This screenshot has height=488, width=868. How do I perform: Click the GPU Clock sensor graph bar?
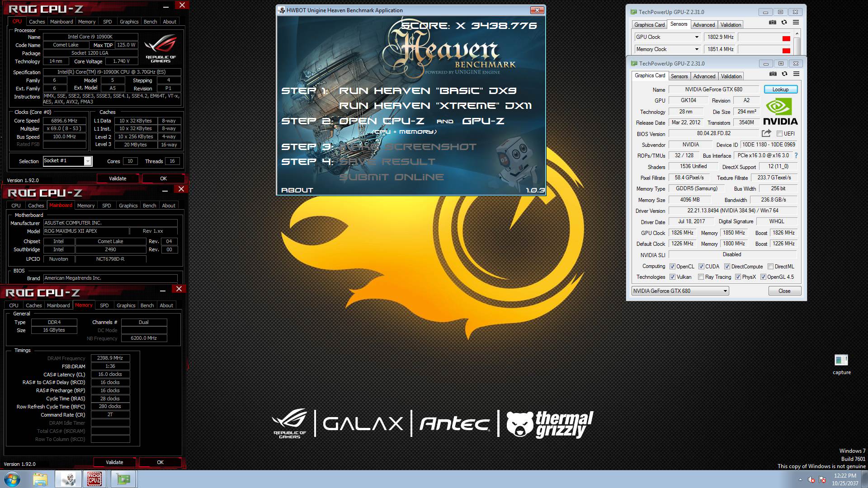pos(765,37)
